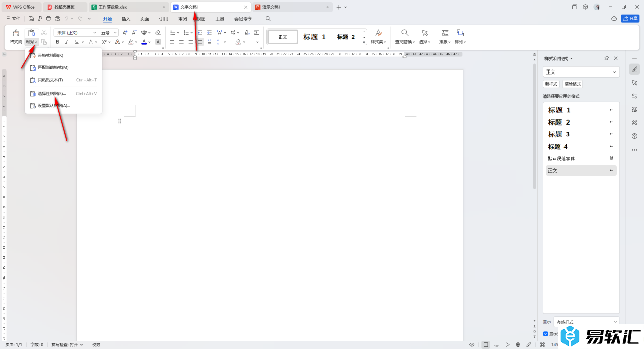Toggle Underline formatting
644x349 pixels.
(76, 42)
